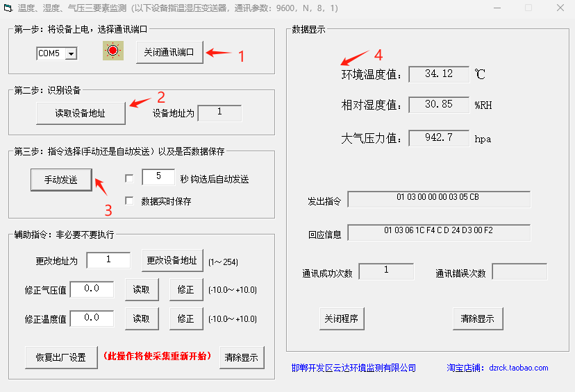Toggle the 数据实时保存 checkbox
575x392 pixels.
(x=129, y=201)
